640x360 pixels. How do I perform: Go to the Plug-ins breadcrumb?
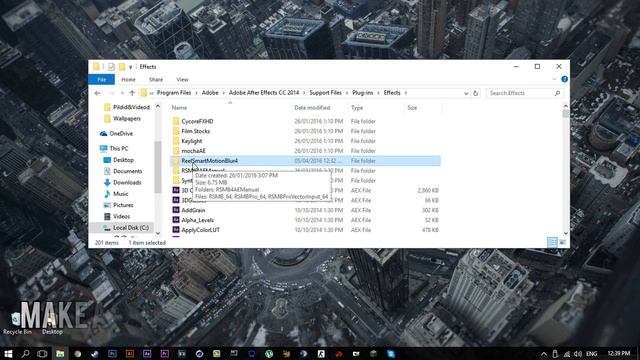point(363,93)
